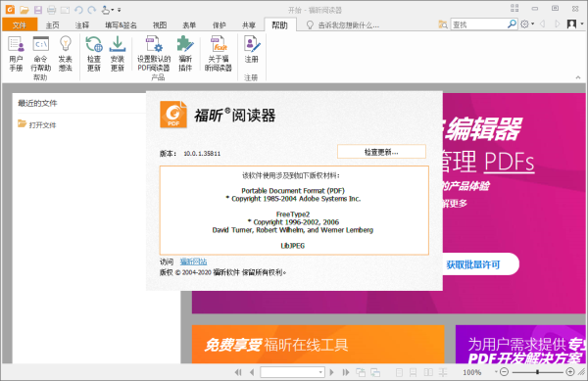The height and width of the screenshot is (381, 588).
Task: Click the redo arrow in quick access toolbar
Action: (x=92, y=10)
